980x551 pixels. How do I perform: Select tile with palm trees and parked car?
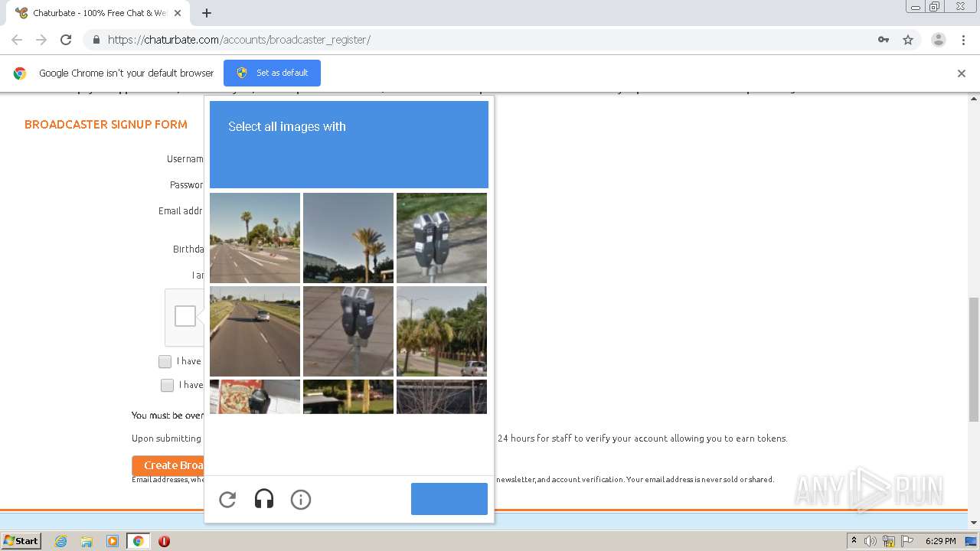[442, 331]
